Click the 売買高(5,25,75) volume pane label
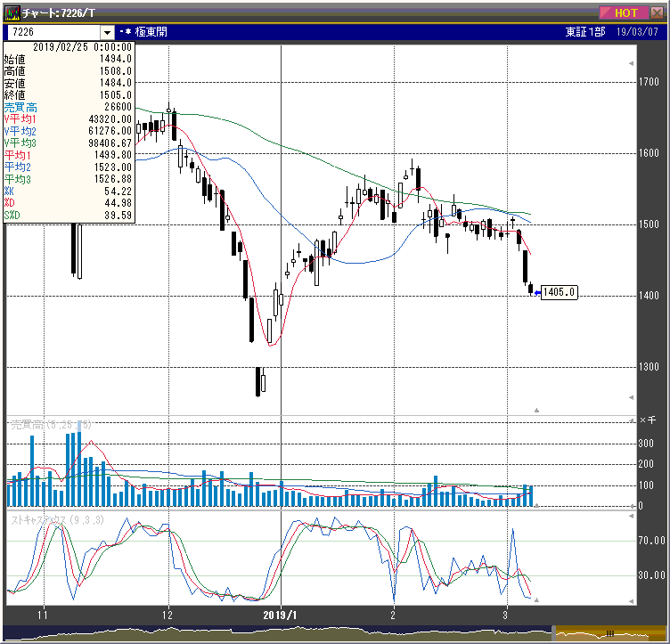This screenshot has height=644, width=670. pos(51,425)
